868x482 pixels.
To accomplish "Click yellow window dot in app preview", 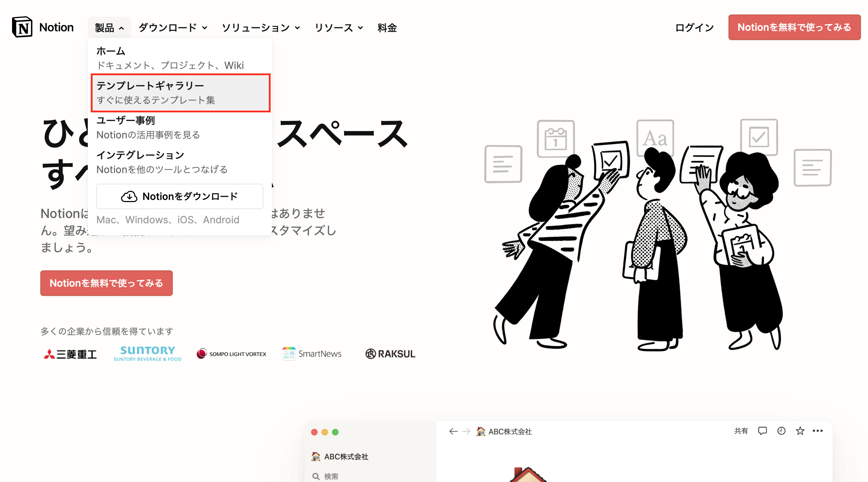I will point(325,432).
